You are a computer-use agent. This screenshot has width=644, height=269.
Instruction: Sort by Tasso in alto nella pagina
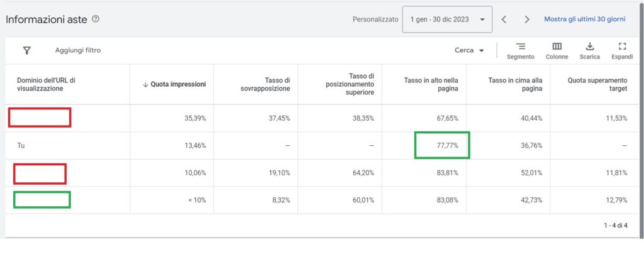click(431, 85)
